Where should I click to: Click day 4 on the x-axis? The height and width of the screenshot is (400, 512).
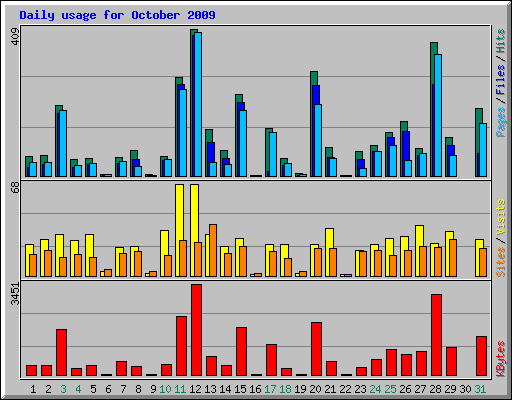(78, 389)
